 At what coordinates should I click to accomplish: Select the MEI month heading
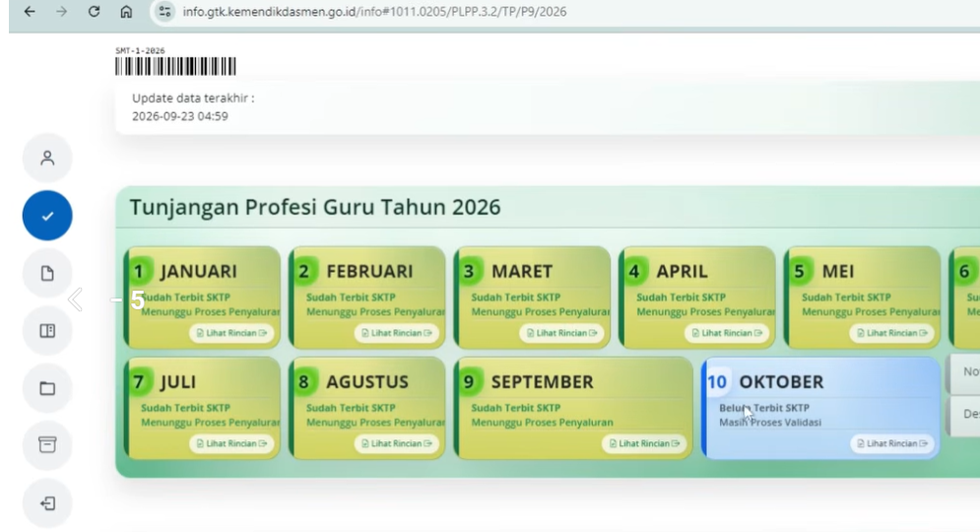pyautogui.click(x=837, y=271)
